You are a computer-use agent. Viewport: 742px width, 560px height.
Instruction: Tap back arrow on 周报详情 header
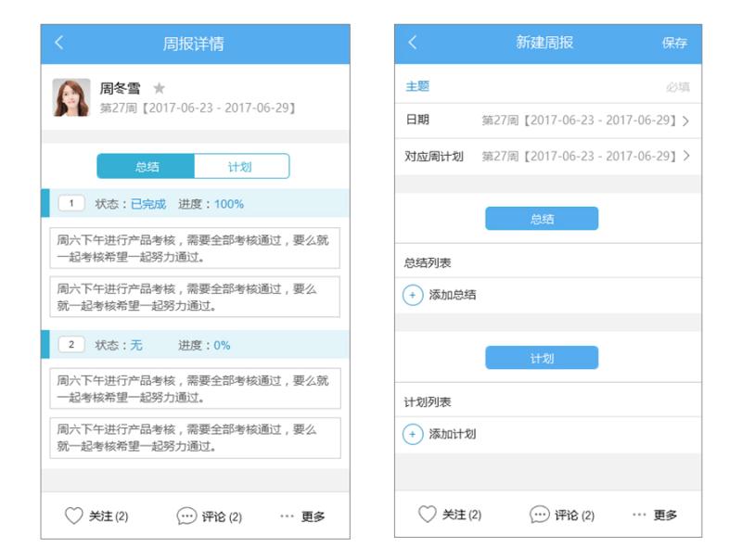pos(59,43)
